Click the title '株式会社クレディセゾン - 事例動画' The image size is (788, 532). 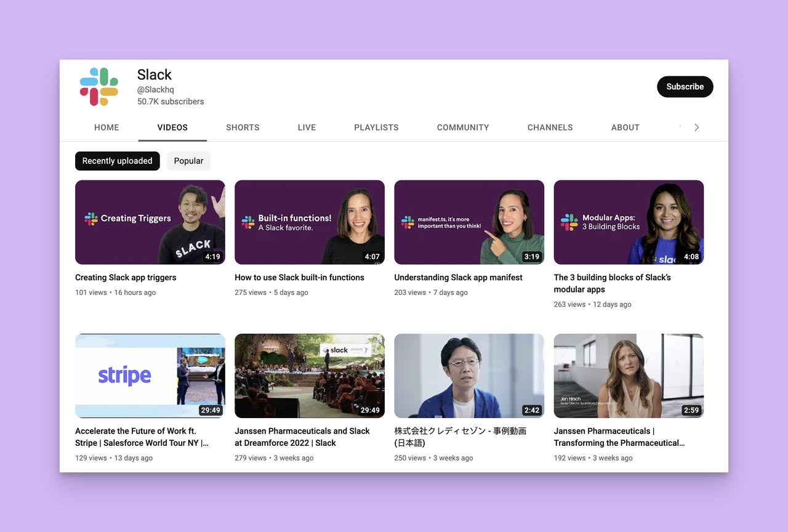[460, 437]
